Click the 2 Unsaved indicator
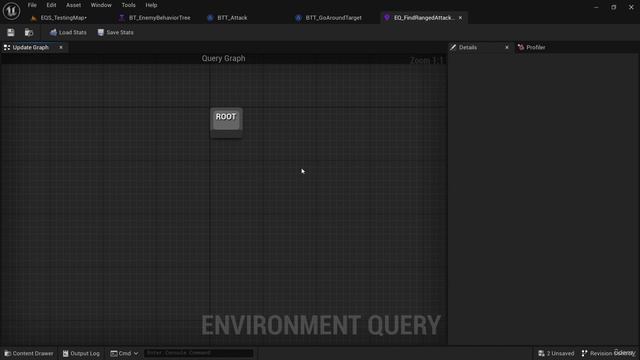Image resolution: width=640 pixels, height=360 pixels. tap(556, 353)
